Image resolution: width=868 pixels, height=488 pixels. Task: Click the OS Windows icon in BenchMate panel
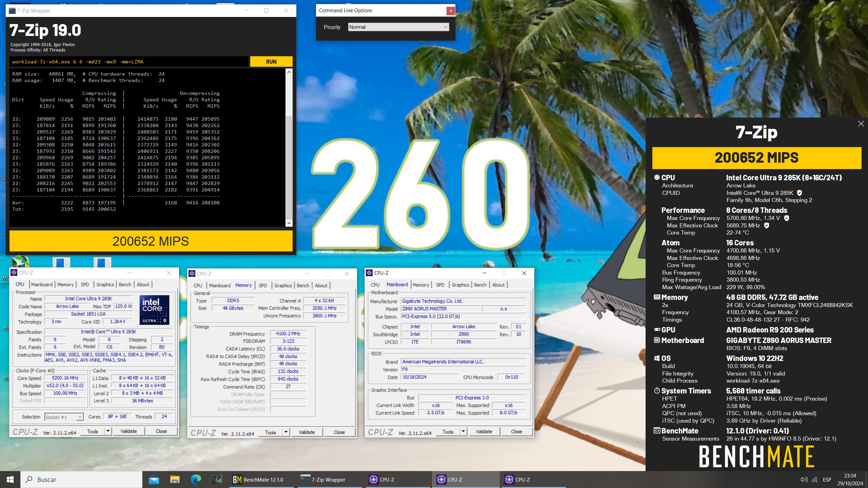coord(657,359)
